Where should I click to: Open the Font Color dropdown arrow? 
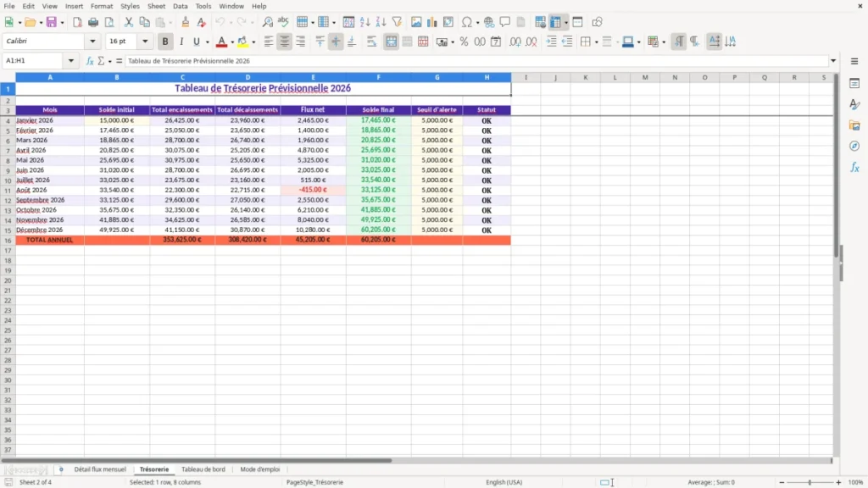click(x=232, y=42)
